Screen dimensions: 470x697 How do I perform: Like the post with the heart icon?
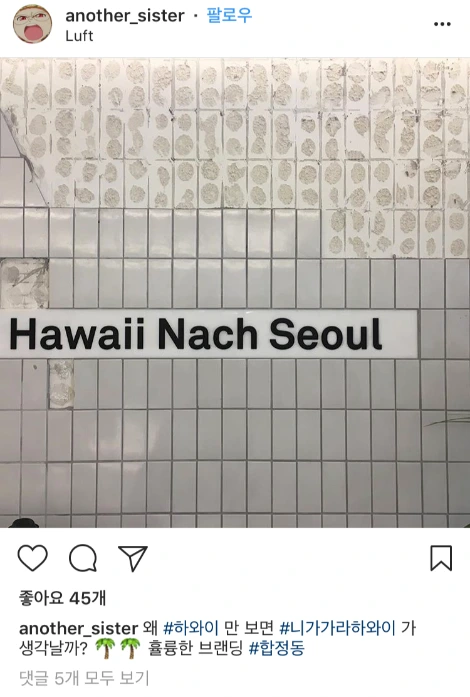pyautogui.click(x=32, y=557)
